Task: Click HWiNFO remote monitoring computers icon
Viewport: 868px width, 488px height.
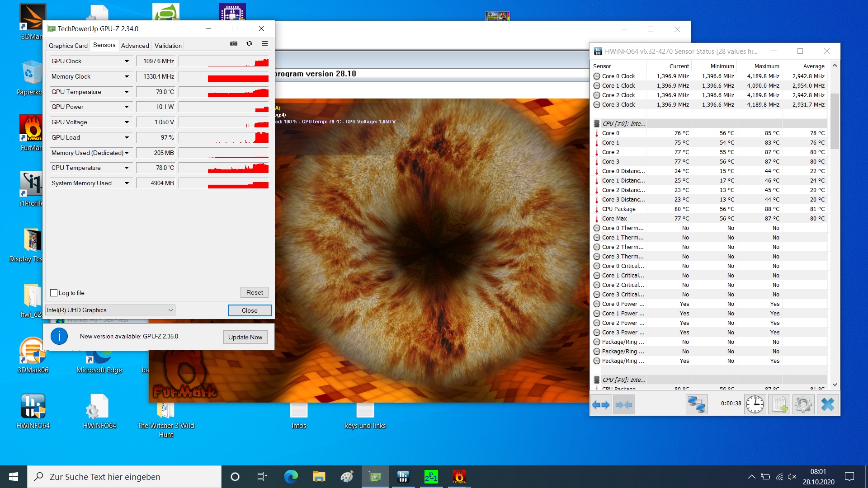Action: tap(696, 404)
